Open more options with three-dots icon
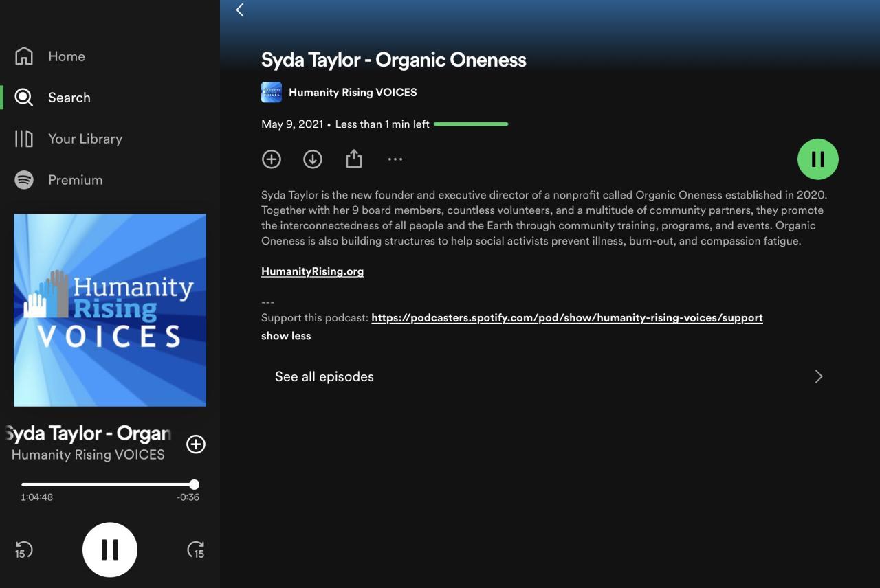This screenshot has width=880, height=588. [395, 159]
